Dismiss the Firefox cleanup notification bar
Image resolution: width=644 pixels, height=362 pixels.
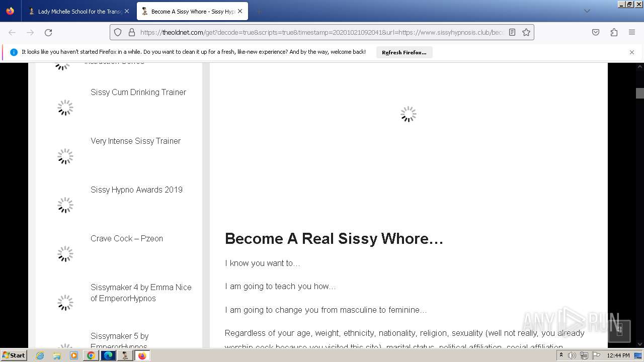click(632, 52)
